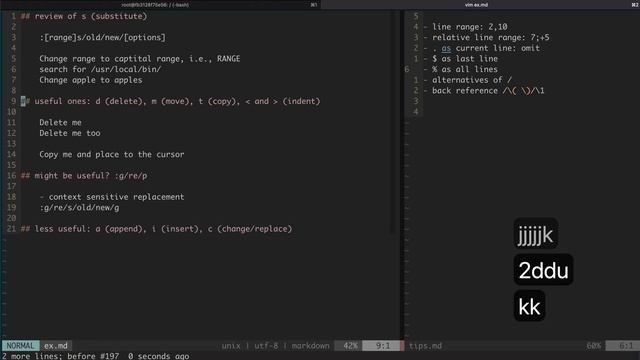Click the line ':g/re/s/old/new/g'
The image size is (640, 360).
[79, 207]
